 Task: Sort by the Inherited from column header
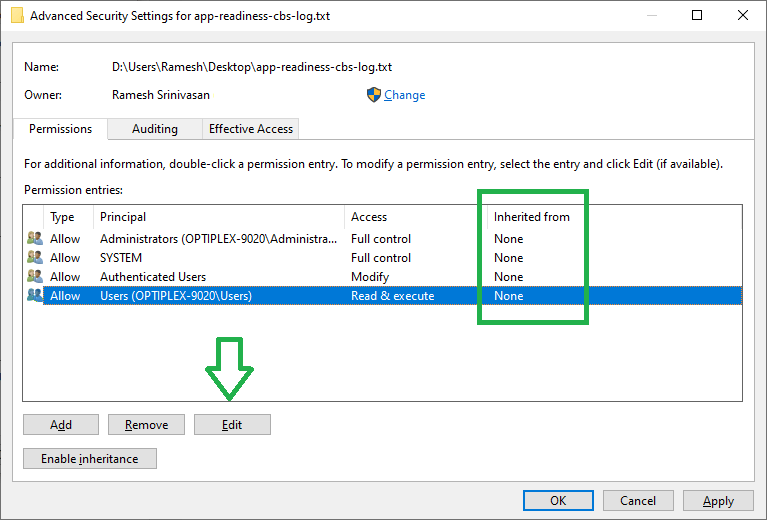pos(532,217)
